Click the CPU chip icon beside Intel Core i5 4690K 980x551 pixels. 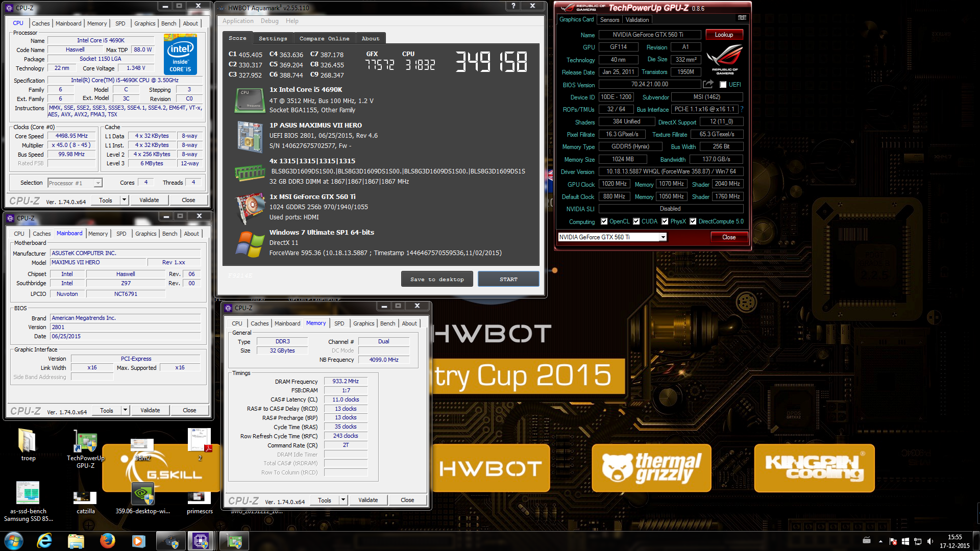[x=250, y=100]
